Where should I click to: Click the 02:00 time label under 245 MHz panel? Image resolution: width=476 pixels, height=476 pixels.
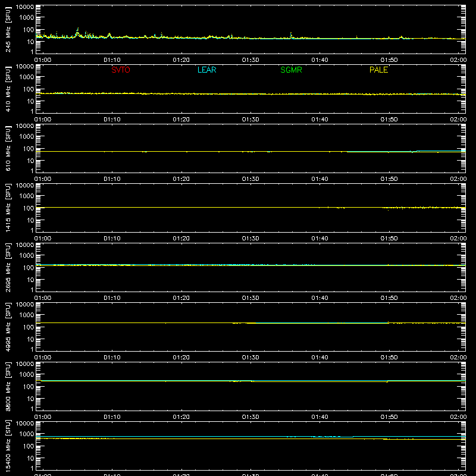point(458,60)
